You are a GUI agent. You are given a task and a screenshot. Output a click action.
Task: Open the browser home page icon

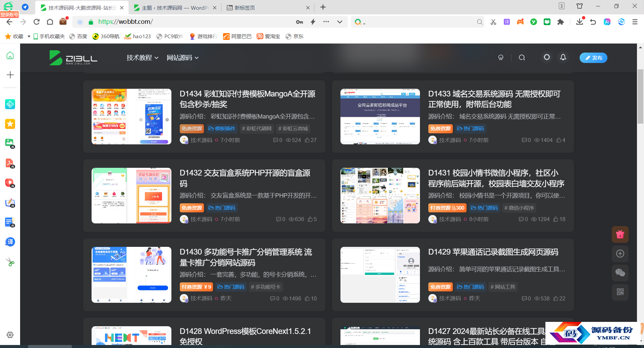[x=50, y=22]
